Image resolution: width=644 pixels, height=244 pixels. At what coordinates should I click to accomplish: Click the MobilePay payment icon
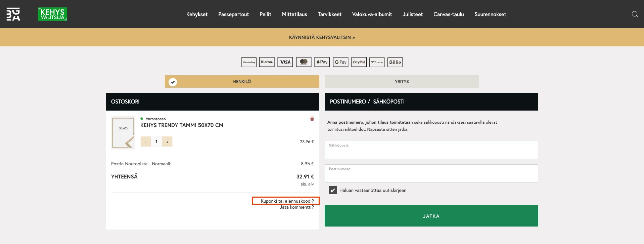249,62
